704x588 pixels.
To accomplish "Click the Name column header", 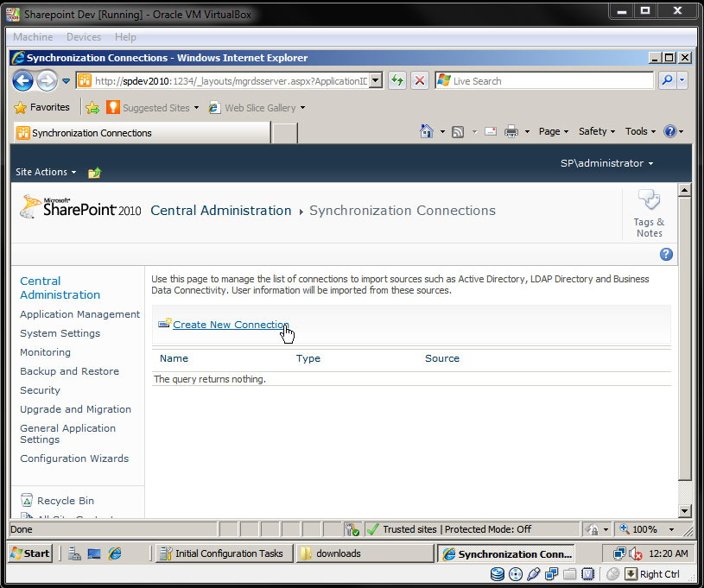I will coord(174,358).
